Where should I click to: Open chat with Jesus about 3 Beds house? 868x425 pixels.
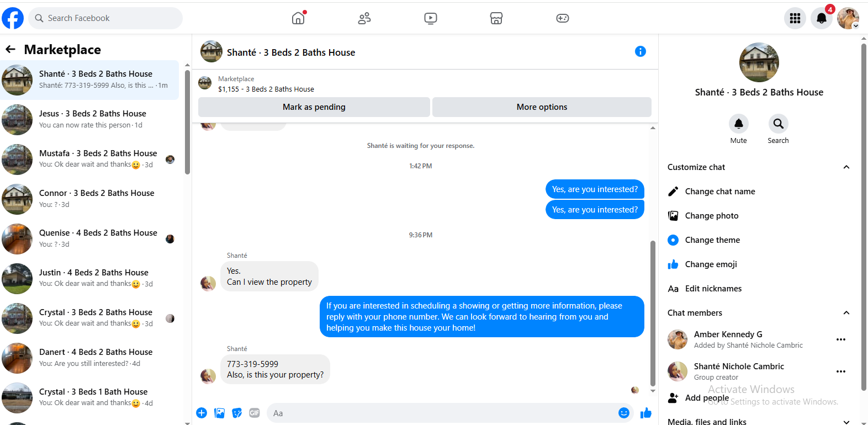click(x=89, y=120)
